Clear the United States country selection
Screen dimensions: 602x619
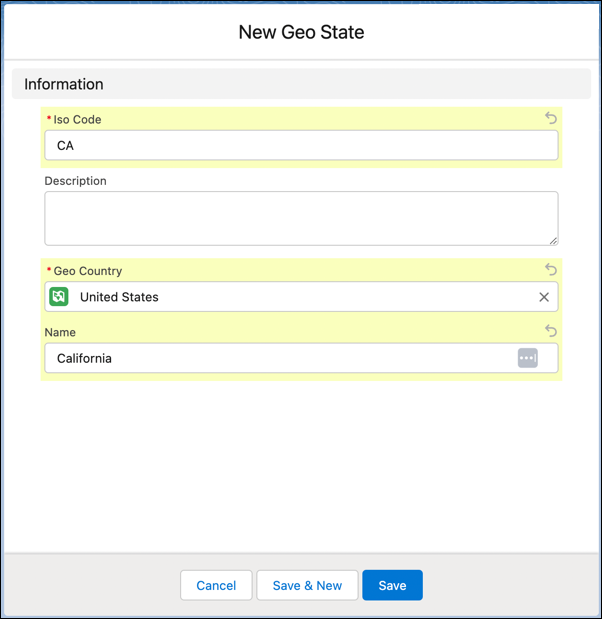544,297
